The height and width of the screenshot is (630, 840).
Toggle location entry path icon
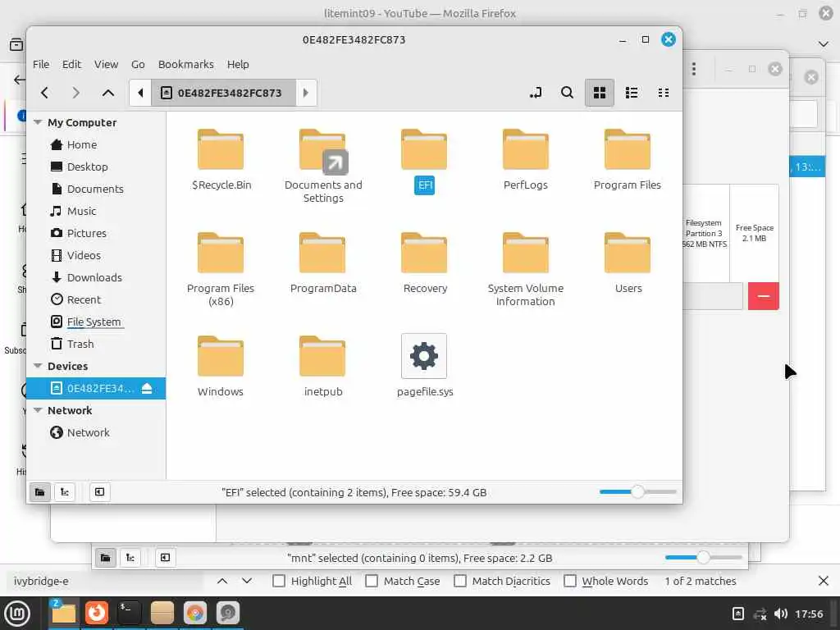(535, 93)
